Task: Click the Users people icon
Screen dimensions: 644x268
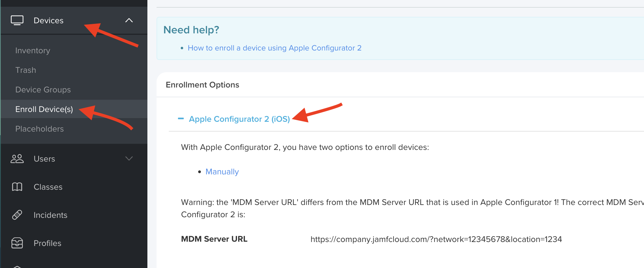Action: (x=17, y=159)
